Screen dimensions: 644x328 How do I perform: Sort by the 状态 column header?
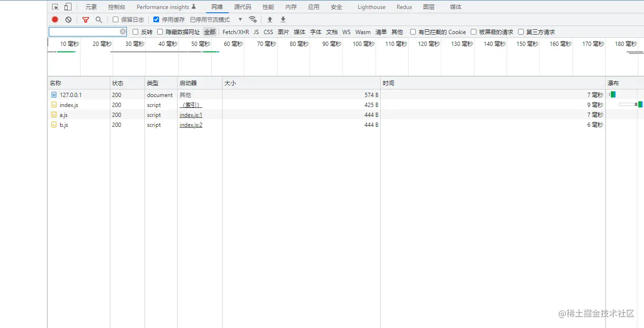pos(127,83)
